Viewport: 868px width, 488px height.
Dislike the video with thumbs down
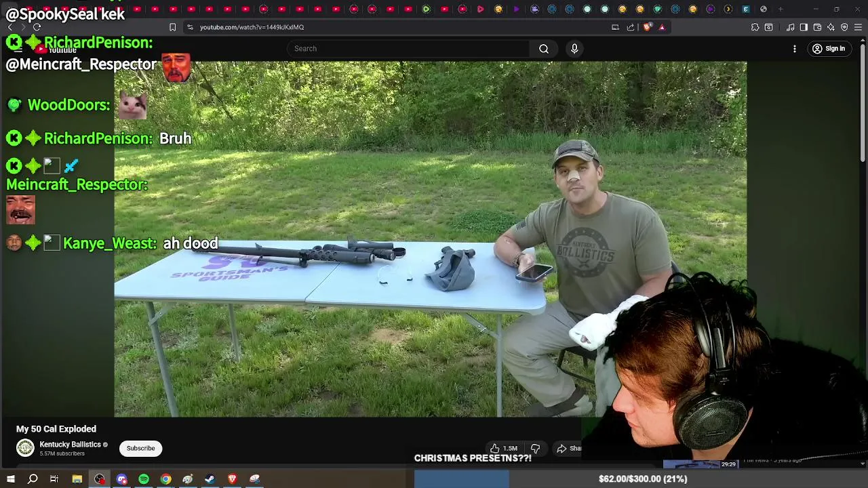click(535, 448)
